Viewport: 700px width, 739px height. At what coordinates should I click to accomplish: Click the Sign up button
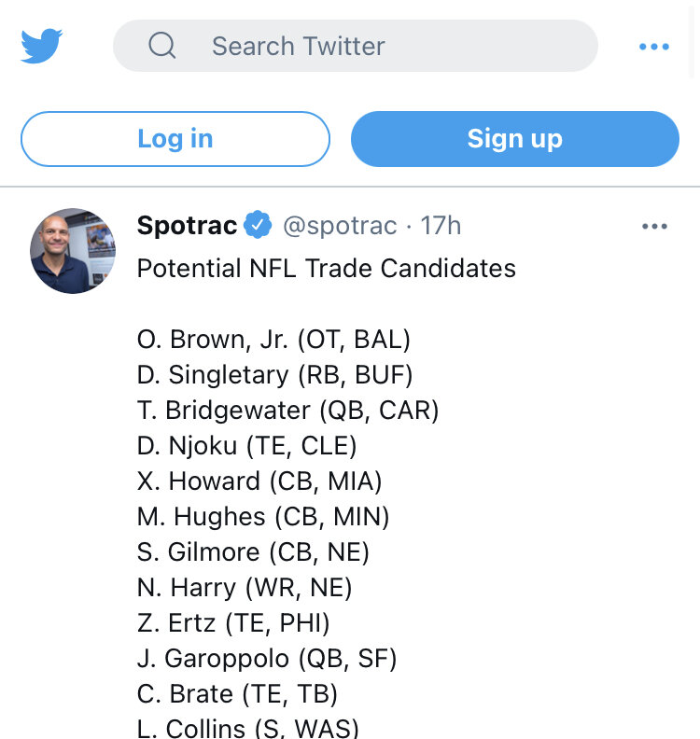[515, 139]
